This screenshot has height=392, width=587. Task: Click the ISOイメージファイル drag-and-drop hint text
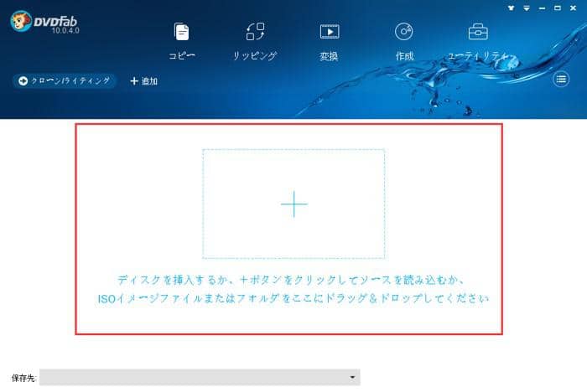(293, 298)
